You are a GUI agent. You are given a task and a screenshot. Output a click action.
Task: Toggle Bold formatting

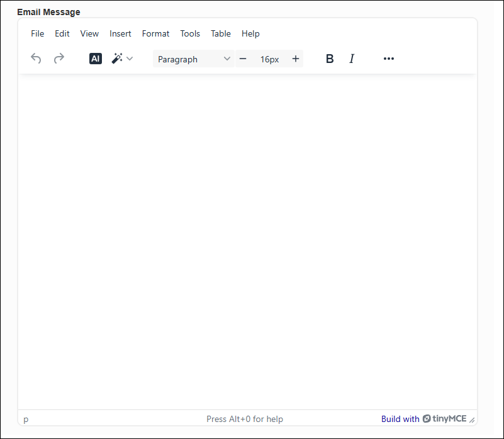(x=330, y=59)
